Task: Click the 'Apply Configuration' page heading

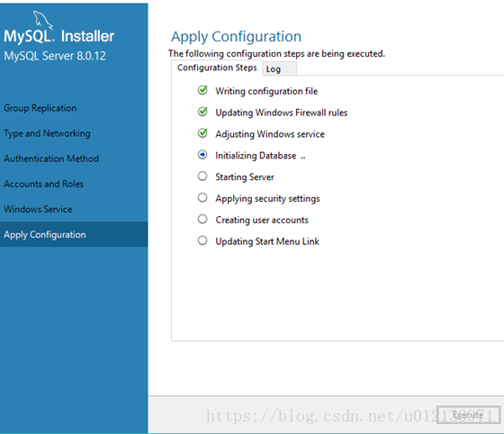Action: click(x=236, y=37)
